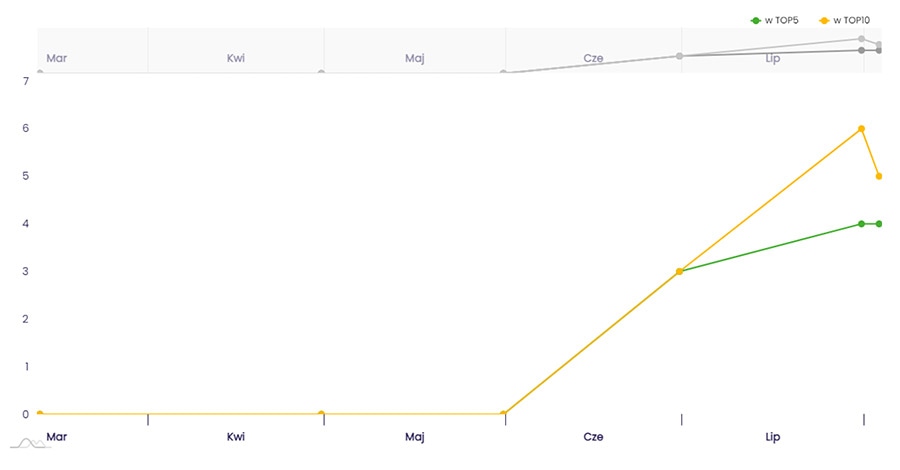Select Lip in the top overview navigator
Image resolution: width=900 pixels, height=470 pixels.
click(x=772, y=58)
